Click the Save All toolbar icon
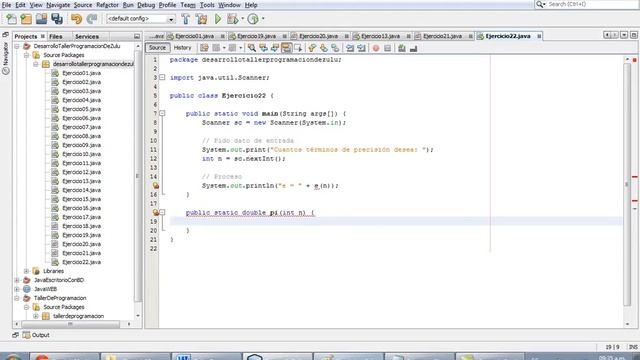This screenshot has width=640, height=360. (x=57, y=19)
